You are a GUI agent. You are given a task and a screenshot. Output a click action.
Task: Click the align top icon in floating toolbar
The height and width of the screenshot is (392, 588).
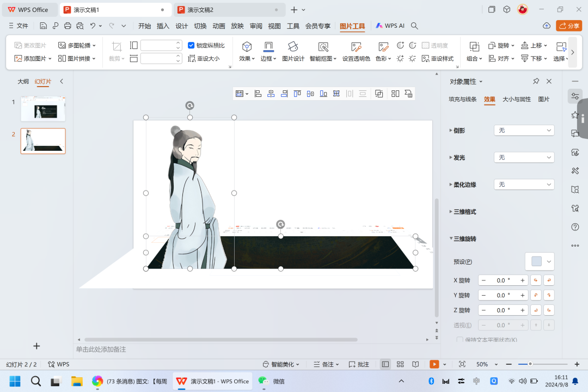(x=297, y=94)
